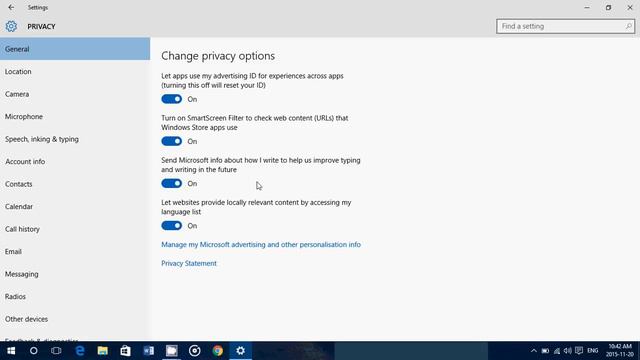
Task: Select Location in the sidebar
Action: click(x=75, y=71)
